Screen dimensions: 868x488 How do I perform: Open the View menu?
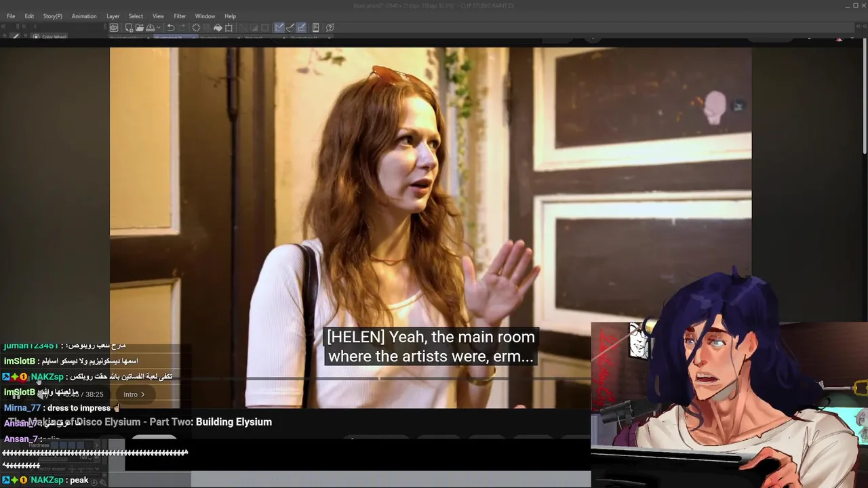[158, 16]
